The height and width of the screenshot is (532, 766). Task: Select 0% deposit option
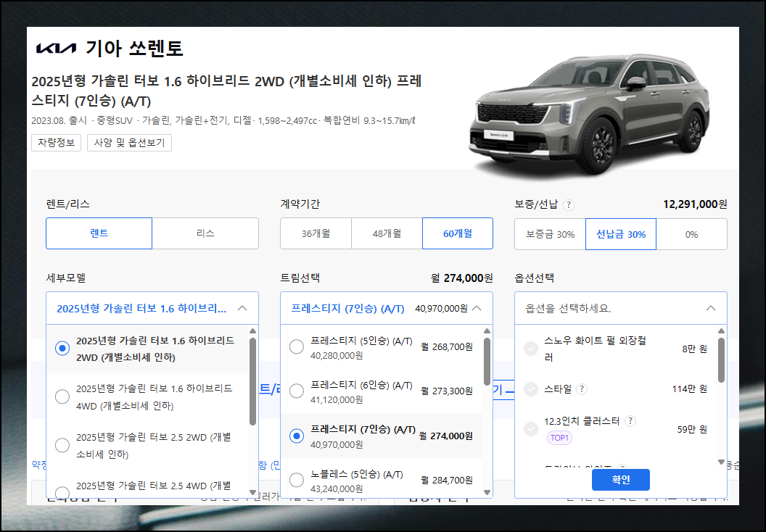coord(692,234)
